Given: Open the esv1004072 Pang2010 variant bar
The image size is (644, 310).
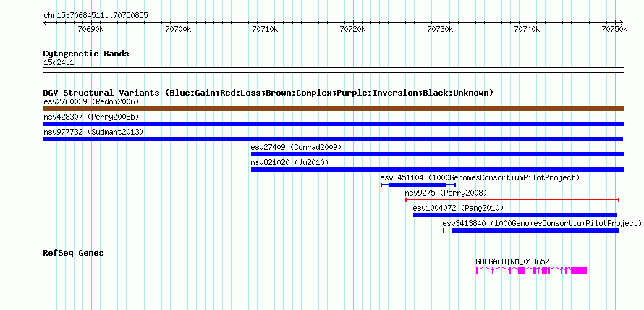Looking at the screenshot, I should coord(515,215).
